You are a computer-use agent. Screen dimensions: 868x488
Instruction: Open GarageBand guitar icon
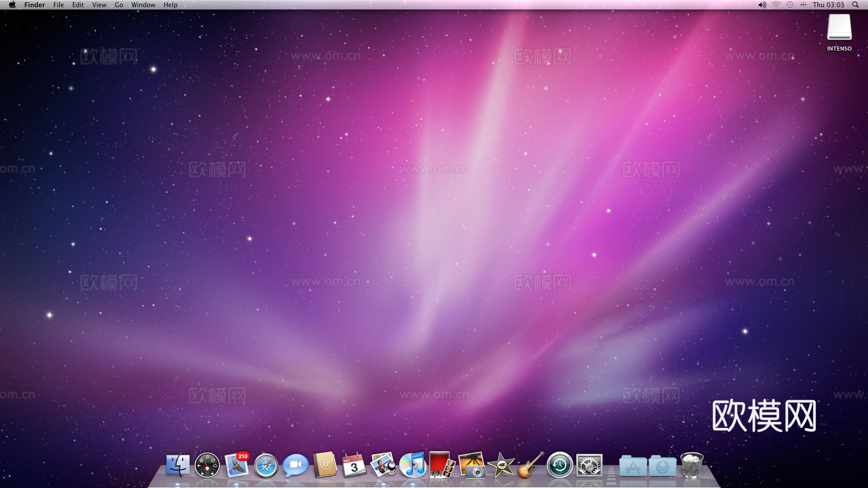click(x=530, y=465)
